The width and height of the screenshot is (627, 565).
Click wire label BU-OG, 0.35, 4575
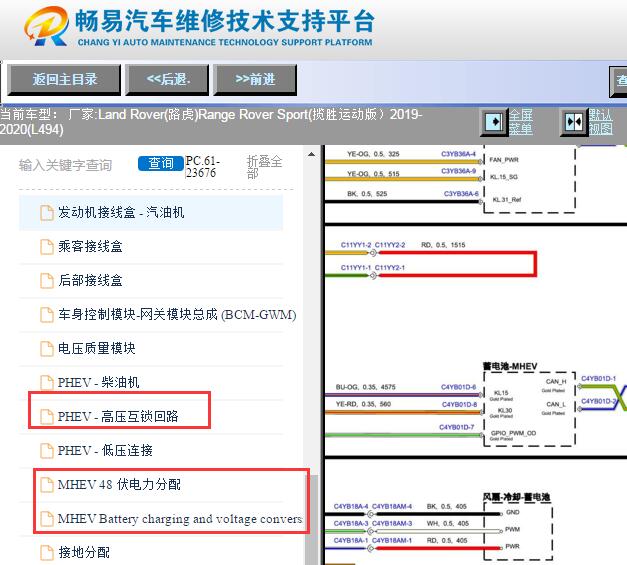pos(365,387)
